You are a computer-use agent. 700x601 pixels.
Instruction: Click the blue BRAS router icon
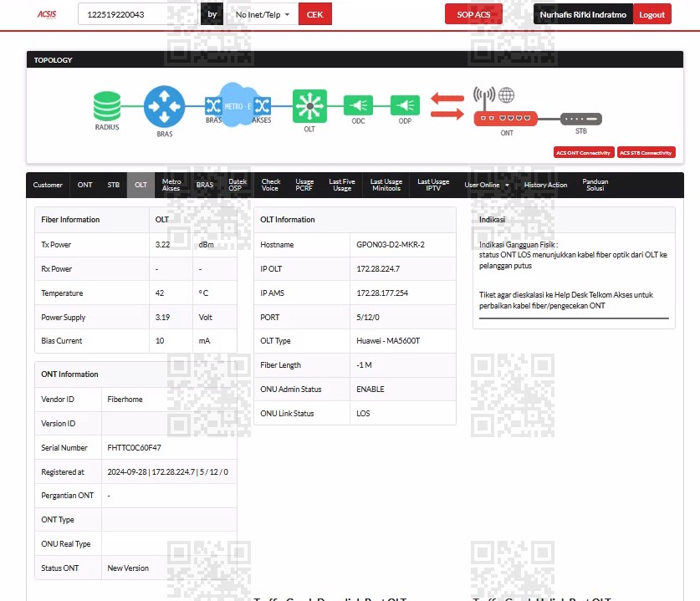point(164,106)
